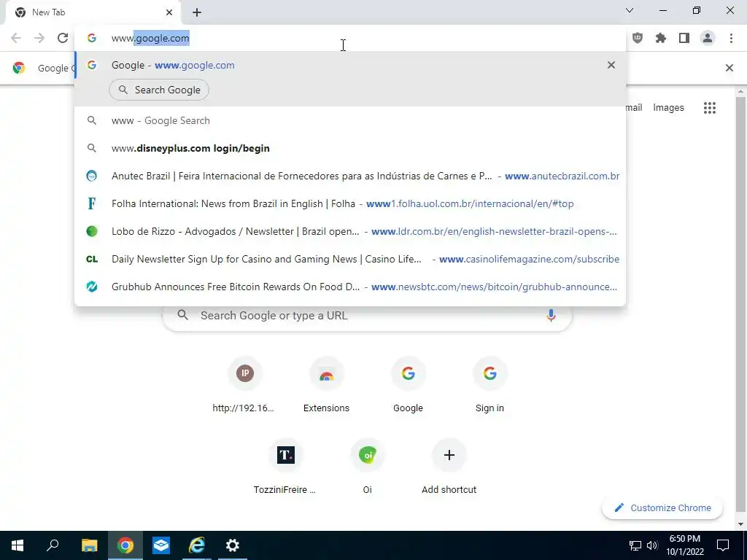Image resolution: width=747 pixels, height=560 pixels.
Task: Open File Explorer from the taskbar
Action: click(89, 545)
